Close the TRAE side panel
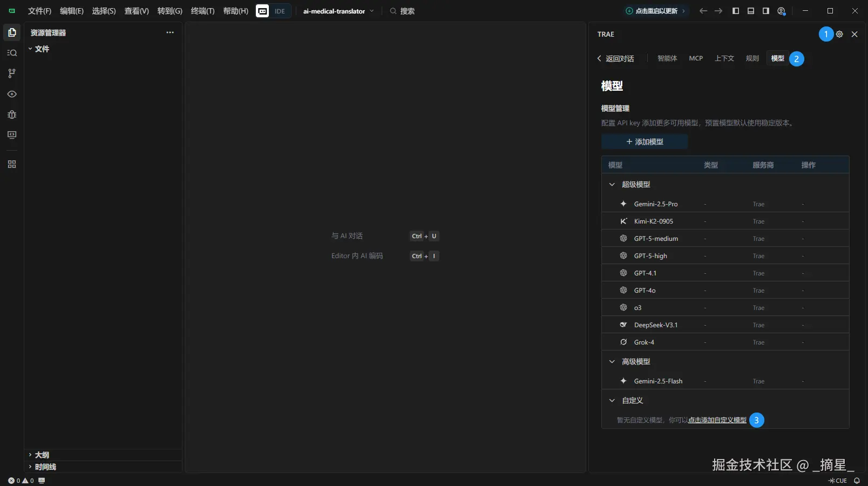868x486 pixels. (855, 34)
